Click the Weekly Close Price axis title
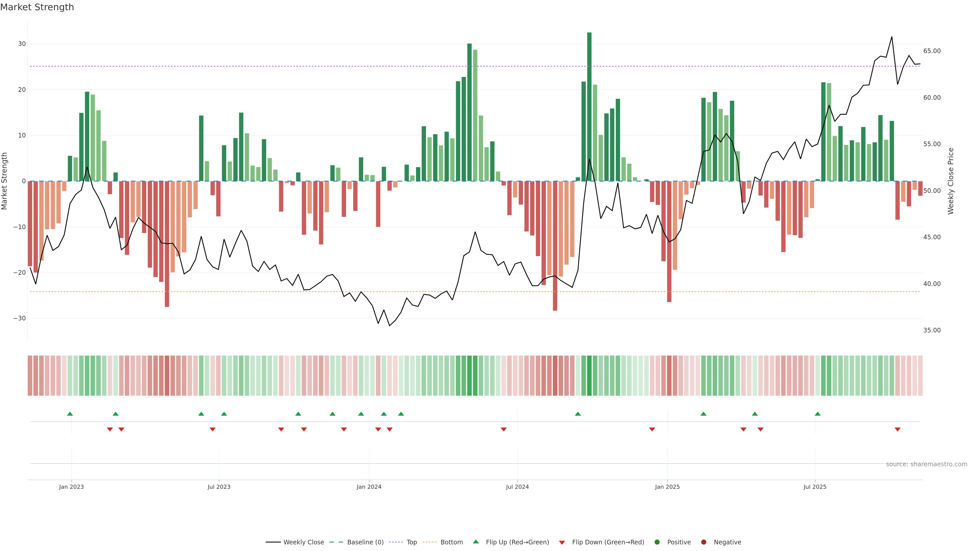980x551 pixels. click(x=951, y=181)
